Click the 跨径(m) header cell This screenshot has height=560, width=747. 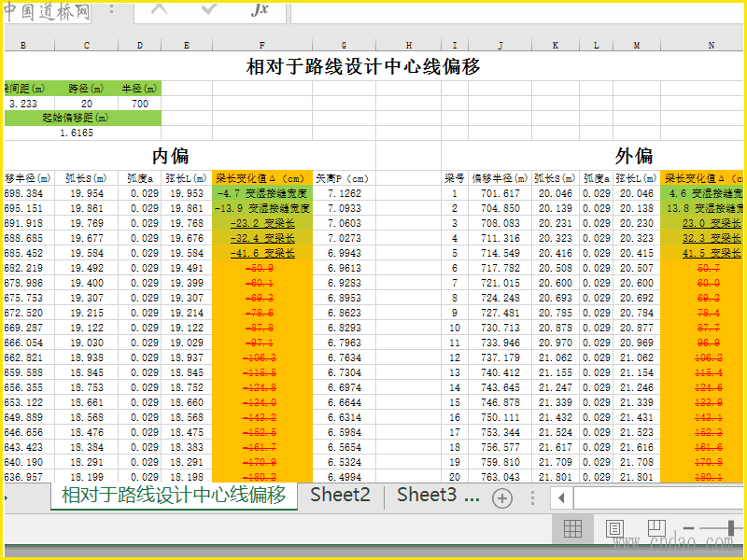[x=86, y=89]
